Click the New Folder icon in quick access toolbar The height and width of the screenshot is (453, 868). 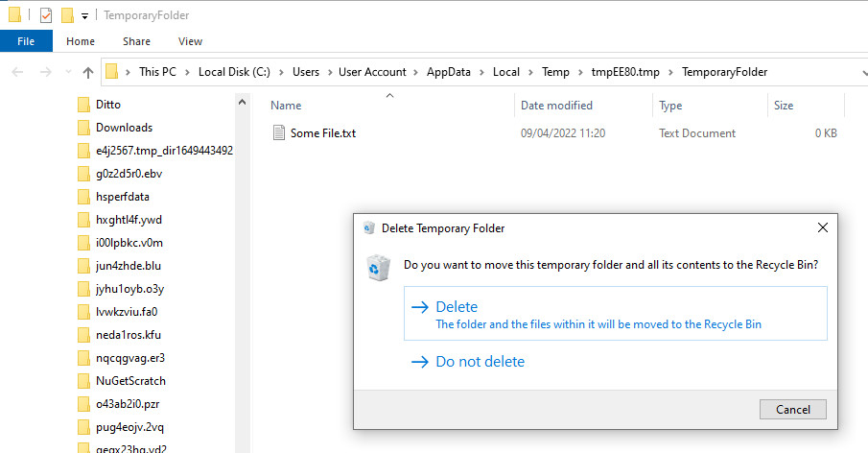(67, 15)
